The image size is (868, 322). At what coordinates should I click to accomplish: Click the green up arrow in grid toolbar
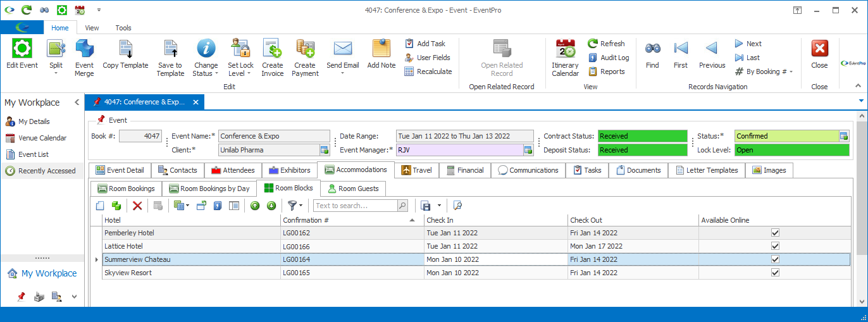pyautogui.click(x=255, y=206)
